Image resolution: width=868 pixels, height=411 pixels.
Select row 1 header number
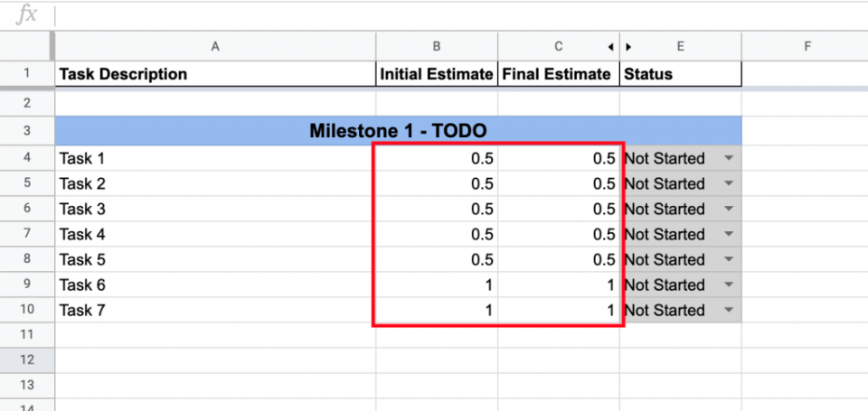[27, 74]
